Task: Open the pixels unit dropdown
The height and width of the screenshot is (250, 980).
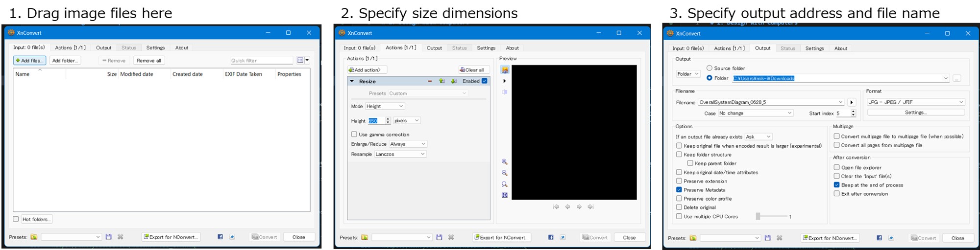Action: (407, 120)
